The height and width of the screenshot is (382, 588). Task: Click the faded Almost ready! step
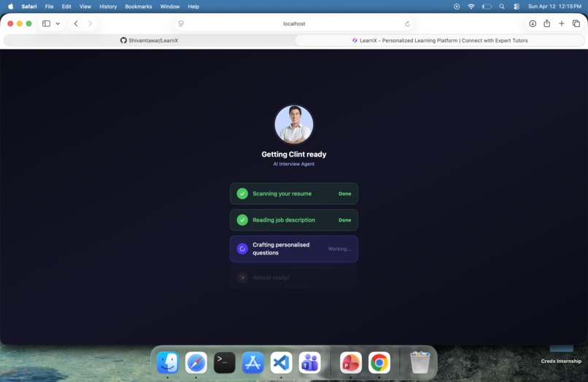pyautogui.click(x=294, y=278)
